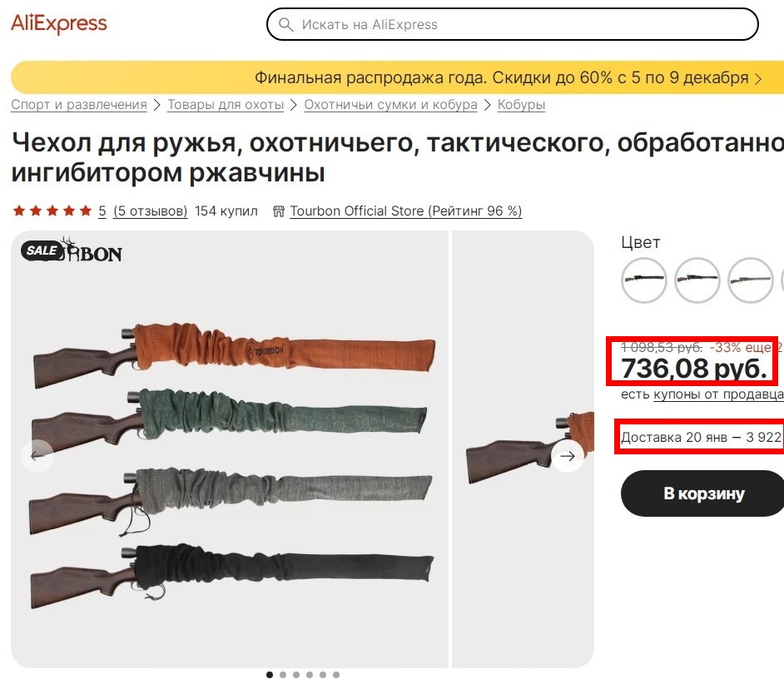Screen dimensions: 784x689
Task: Click the "В корзину" button
Action: coord(703,493)
